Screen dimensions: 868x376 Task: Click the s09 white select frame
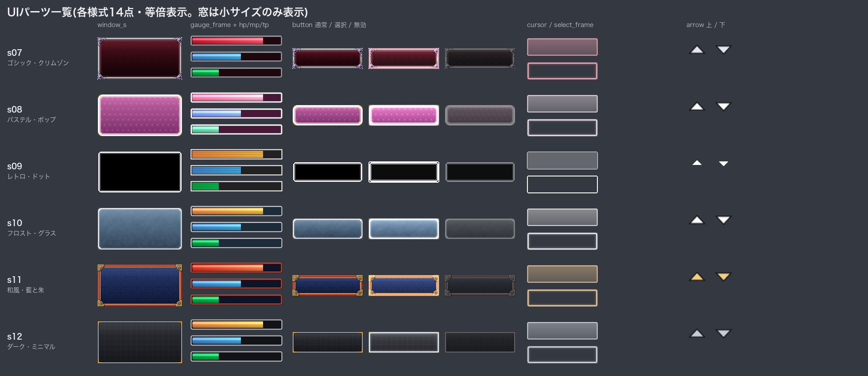pyautogui.click(x=562, y=184)
